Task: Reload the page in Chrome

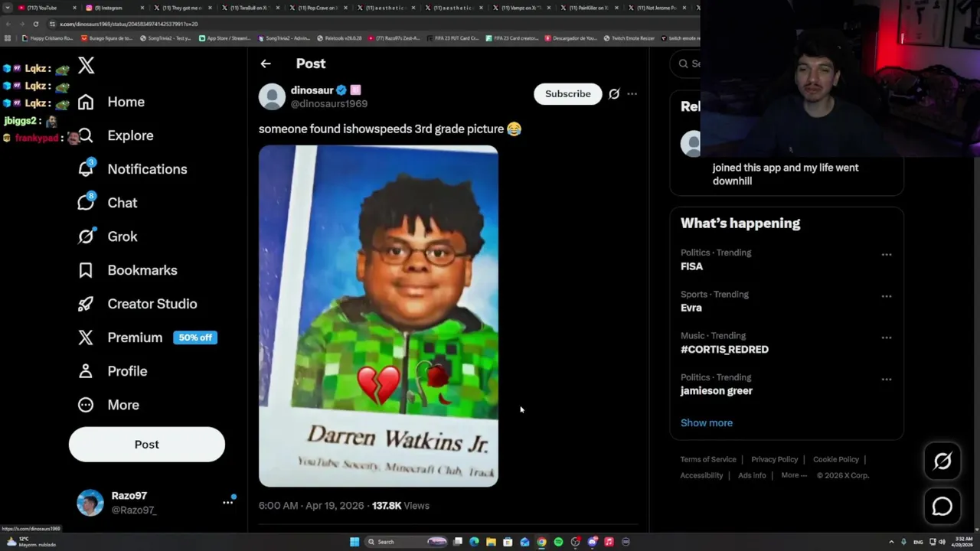Action: (x=35, y=24)
